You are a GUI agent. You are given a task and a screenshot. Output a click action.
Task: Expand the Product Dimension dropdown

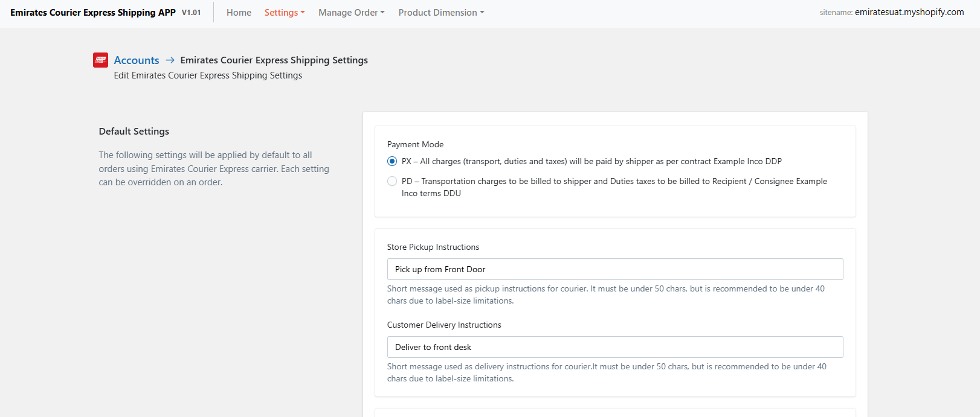[441, 12]
